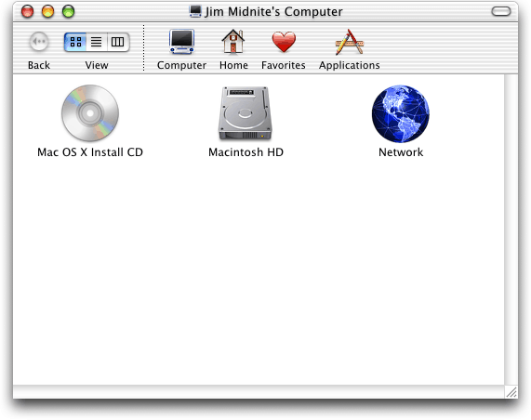Image resolution: width=531 pixels, height=420 pixels.
Task: Click the Macintosh HD label
Action: (x=246, y=152)
